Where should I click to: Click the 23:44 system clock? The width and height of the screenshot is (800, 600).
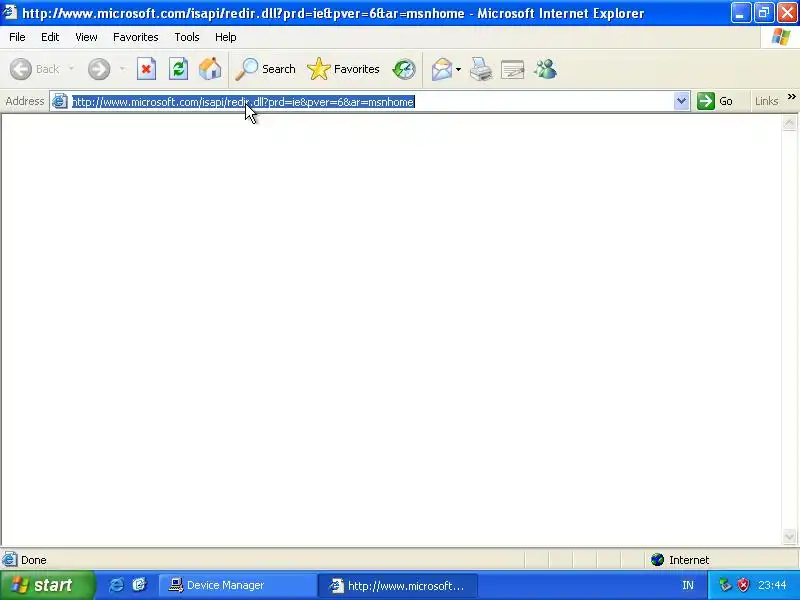(x=772, y=585)
